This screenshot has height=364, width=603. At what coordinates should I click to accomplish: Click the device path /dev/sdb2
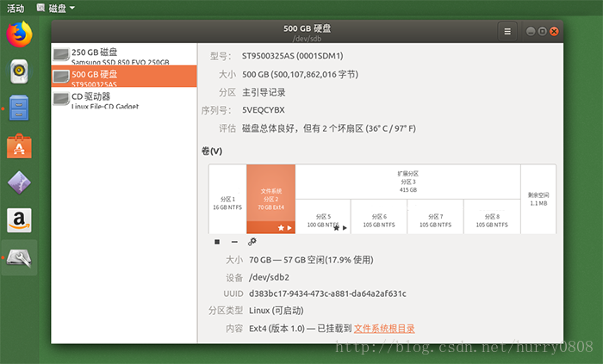coord(269,277)
